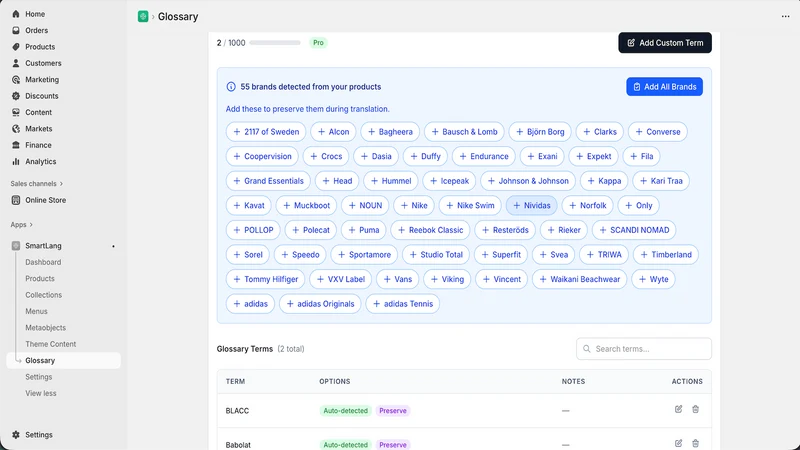This screenshot has height=450, width=800.
Task: Click the OPTIONS column header
Action: click(x=335, y=382)
